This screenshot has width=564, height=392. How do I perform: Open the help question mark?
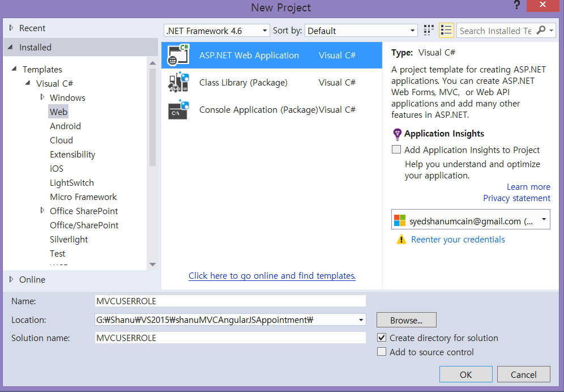click(516, 5)
